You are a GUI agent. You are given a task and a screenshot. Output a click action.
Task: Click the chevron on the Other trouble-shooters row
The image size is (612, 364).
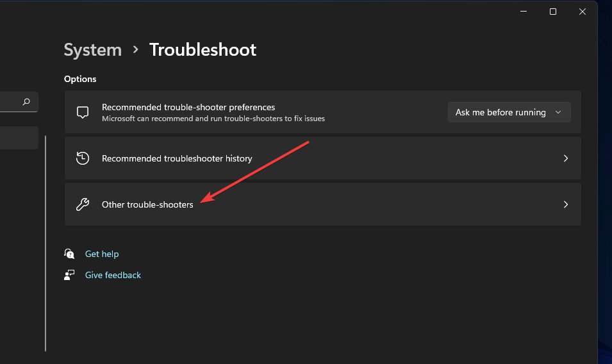(565, 204)
